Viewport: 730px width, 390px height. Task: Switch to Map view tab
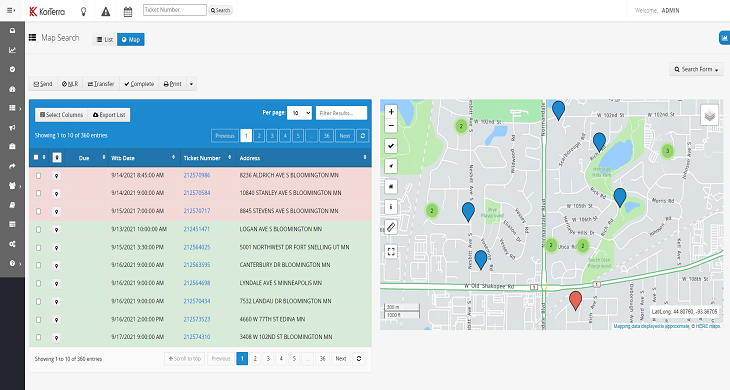click(131, 40)
